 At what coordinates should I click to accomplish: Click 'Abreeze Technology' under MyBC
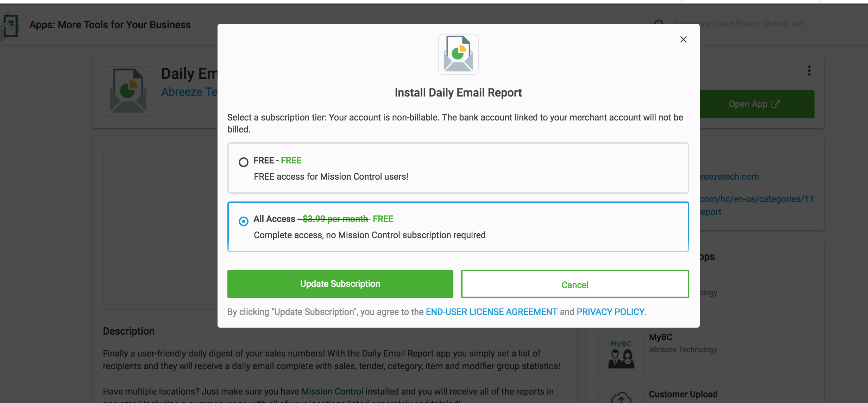click(683, 349)
